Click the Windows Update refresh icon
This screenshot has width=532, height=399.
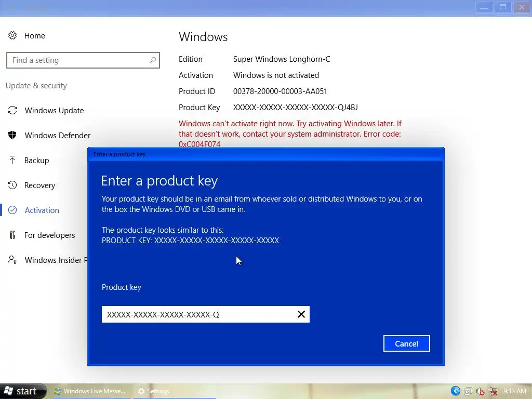pos(12,110)
